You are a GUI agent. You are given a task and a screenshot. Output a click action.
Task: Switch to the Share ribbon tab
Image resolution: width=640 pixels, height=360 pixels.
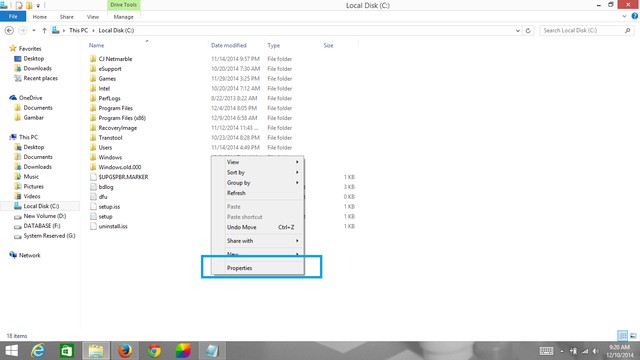coord(67,17)
